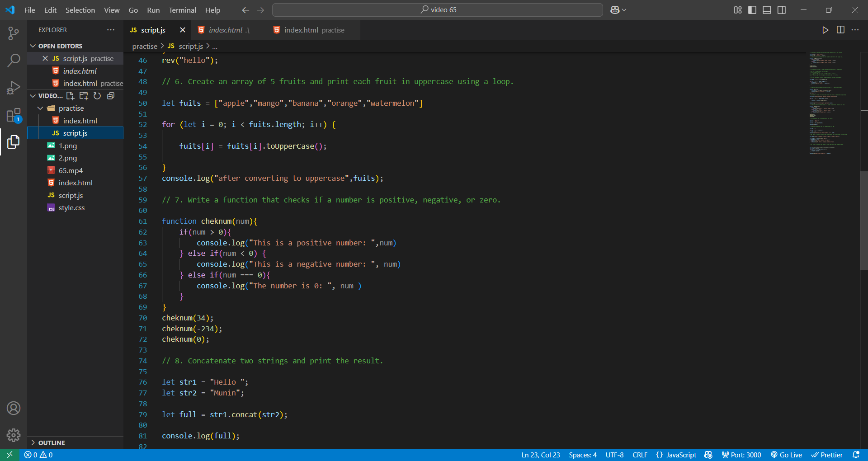Click the editor vertical scrollbar thumb
This screenshot has width=868, height=461.
point(864,221)
